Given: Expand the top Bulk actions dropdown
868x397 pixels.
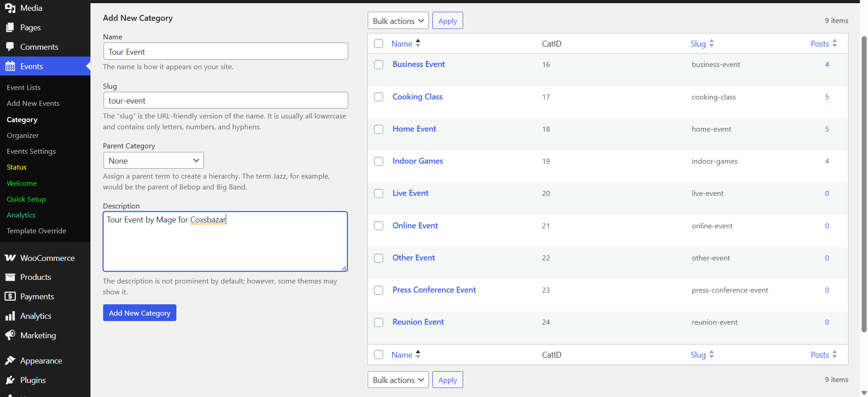Looking at the screenshot, I should (x=398, y=21).
